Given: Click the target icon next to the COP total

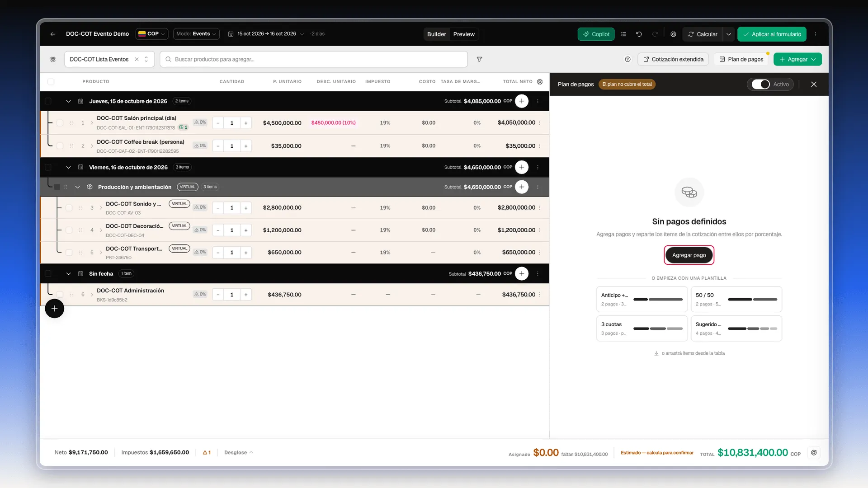Looking at the screenshot, I should click(814, 452).
